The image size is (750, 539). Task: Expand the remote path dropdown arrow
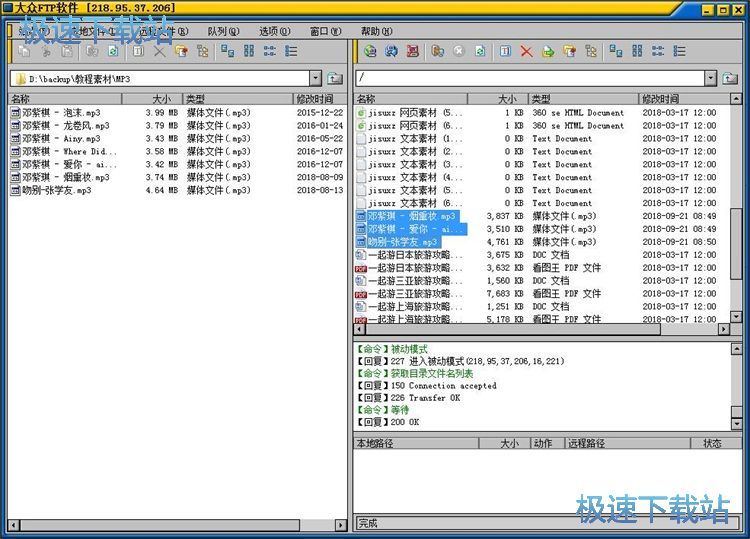711,78
